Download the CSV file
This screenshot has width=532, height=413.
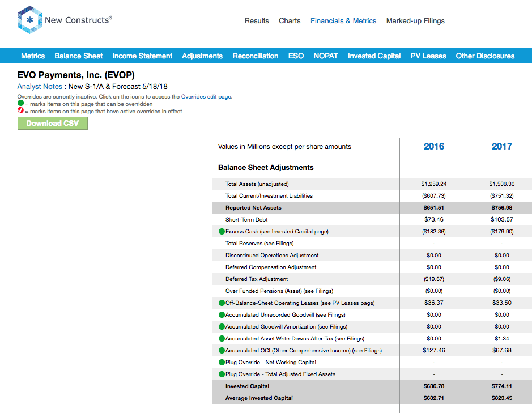tap(53, 123)
